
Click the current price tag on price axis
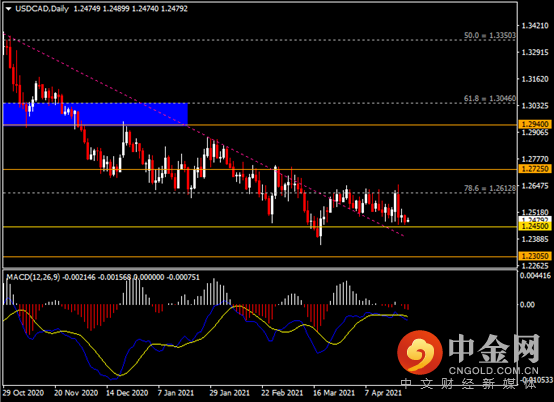click(535, 220)
